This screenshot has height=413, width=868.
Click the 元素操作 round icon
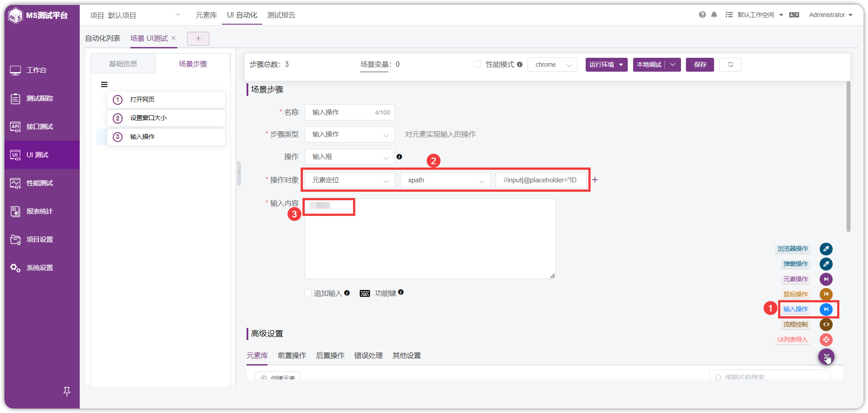(826, 279)
